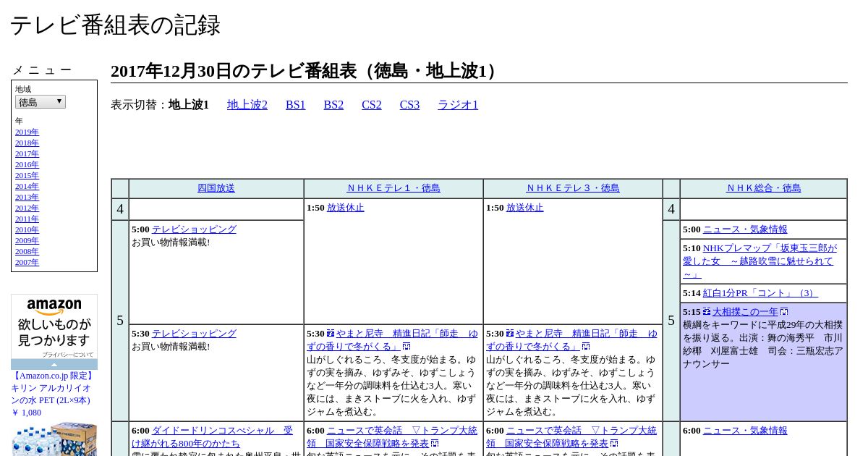Click the テレビ番組表の記録 site title
Viewport: 868px width, 456px height.
[x=115, y=25]
